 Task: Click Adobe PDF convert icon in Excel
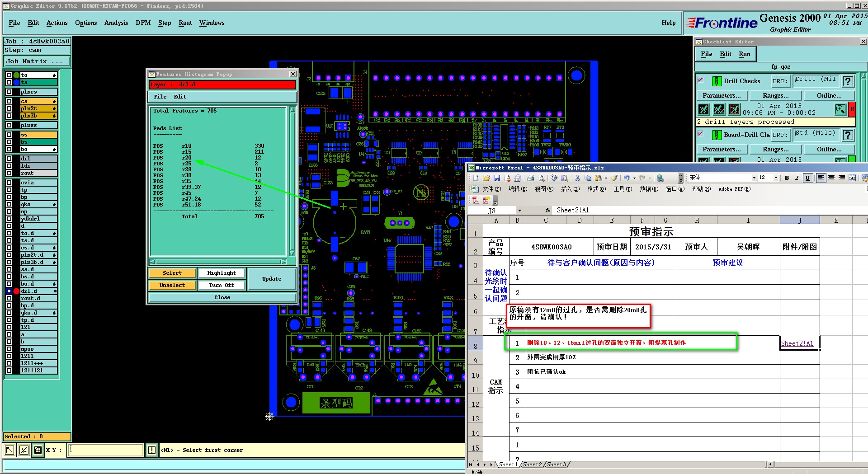[x=476, y=200]
